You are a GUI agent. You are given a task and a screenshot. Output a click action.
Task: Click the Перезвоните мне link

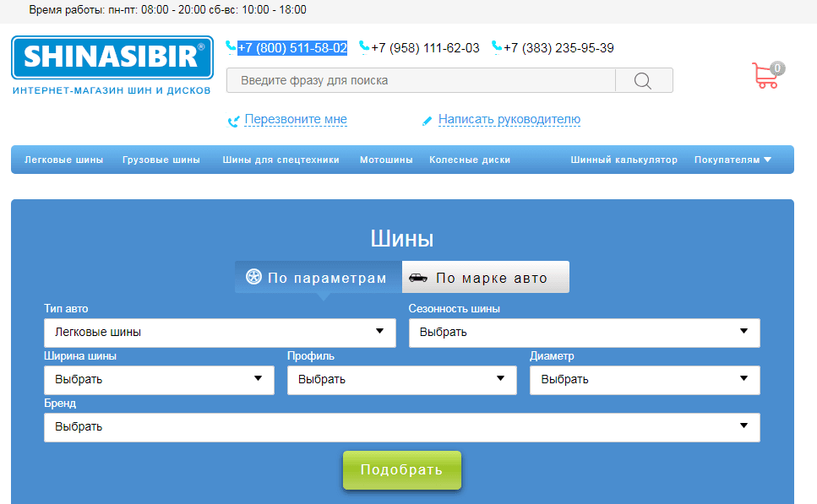291,121
